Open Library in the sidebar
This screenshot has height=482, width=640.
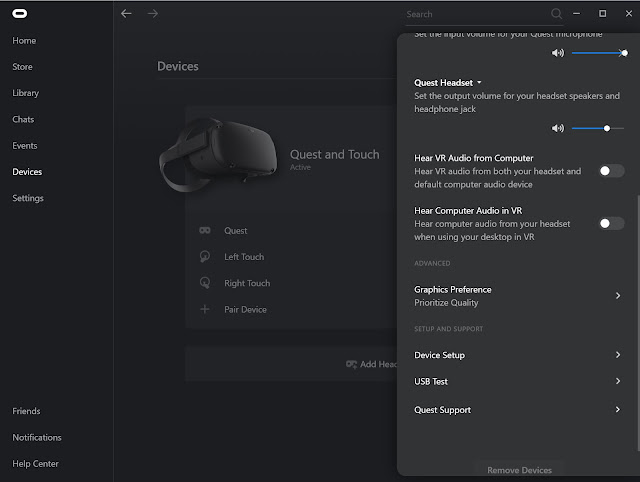pos(26,93)
